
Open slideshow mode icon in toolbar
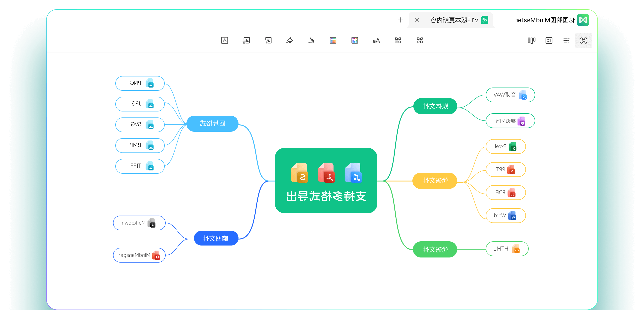pos(549,41)
